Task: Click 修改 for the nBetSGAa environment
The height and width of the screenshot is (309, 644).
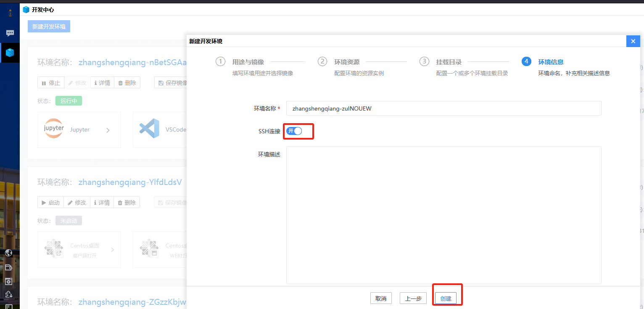Action: point(77,83)
